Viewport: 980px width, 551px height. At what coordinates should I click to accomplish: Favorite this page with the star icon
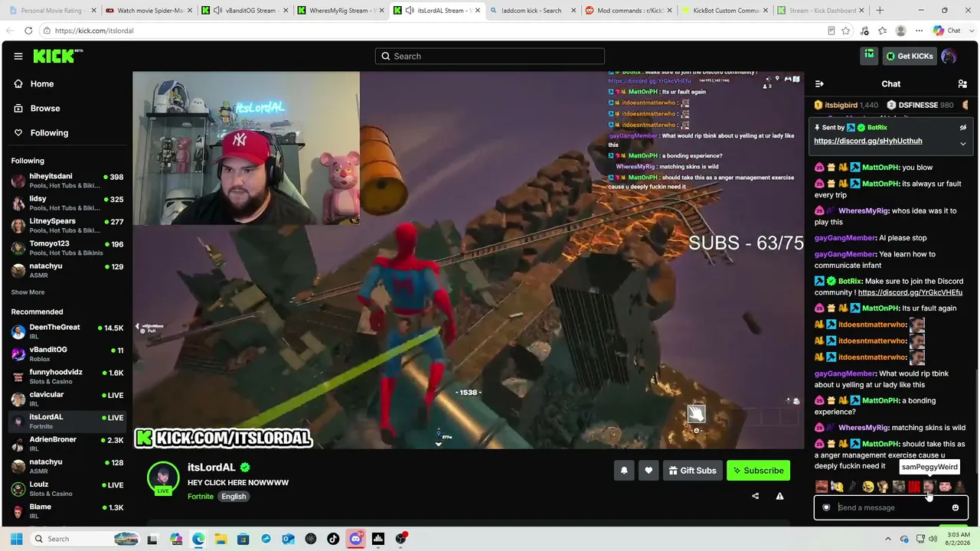coord(846,31)
